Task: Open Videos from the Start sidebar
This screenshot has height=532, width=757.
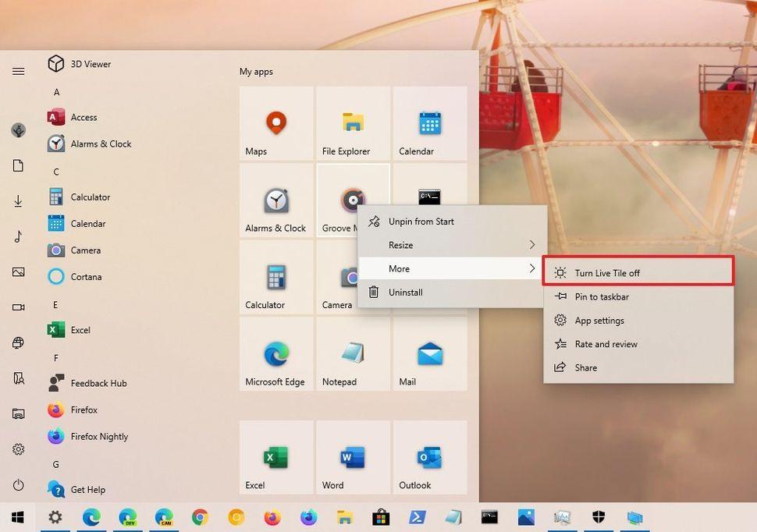Action: point(19,307)
